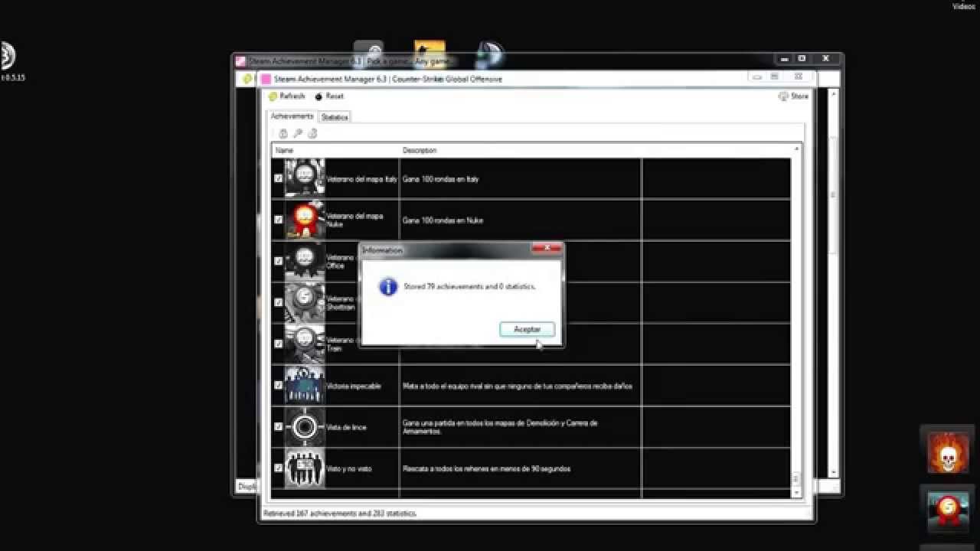Screen dimensions: 980x551
Task: Click Aceptar in the Information dialog
Action: [527, 329]
